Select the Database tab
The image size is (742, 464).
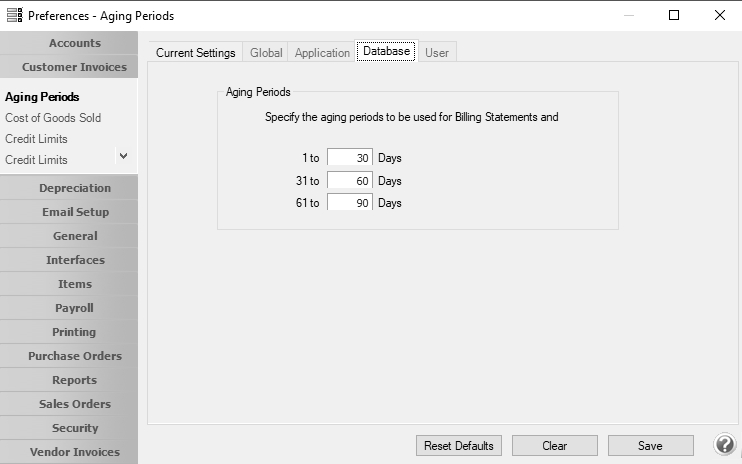[386, 52]
